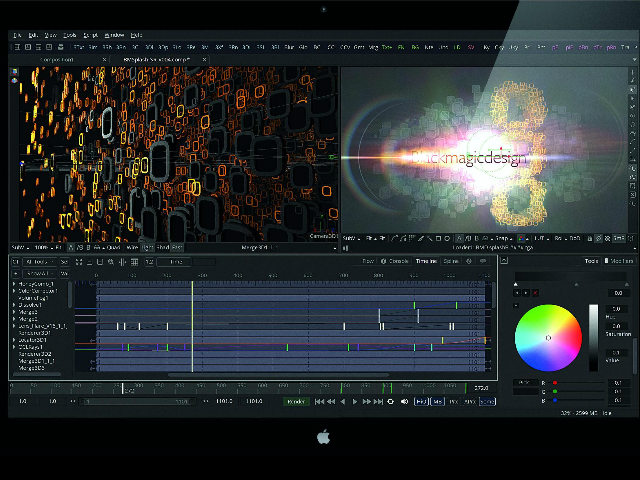The height and width of the screenshot is (480, 640).
Task: Click the green Render button
Action: (296, 402)
